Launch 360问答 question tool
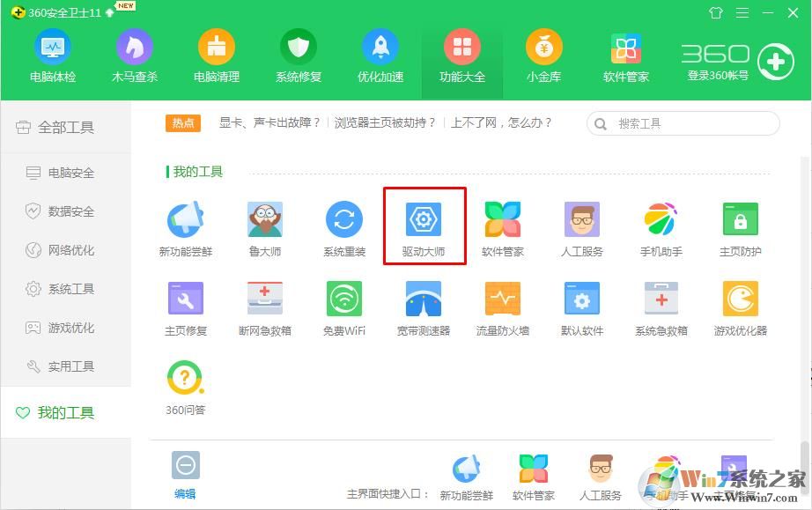 (x=186, y=388)
